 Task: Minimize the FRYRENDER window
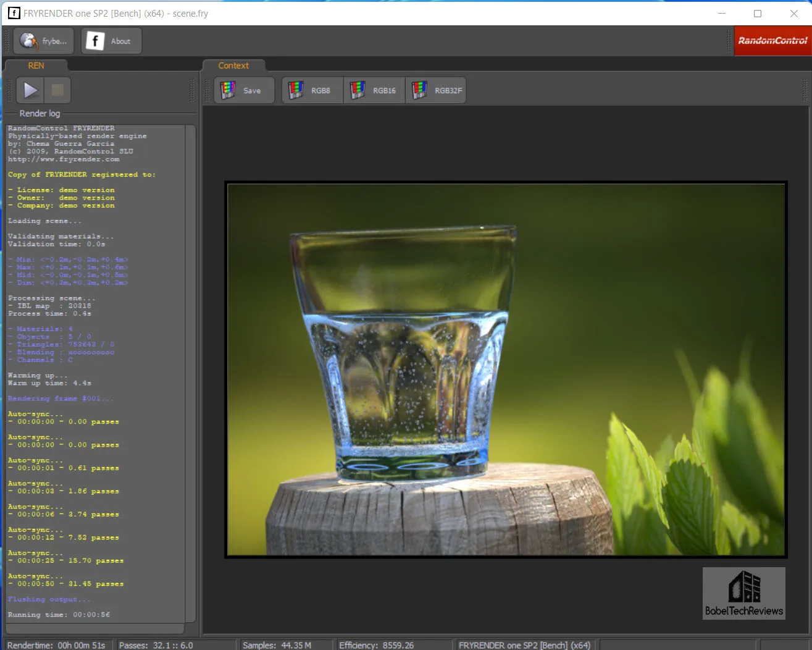tap(722, 13)
